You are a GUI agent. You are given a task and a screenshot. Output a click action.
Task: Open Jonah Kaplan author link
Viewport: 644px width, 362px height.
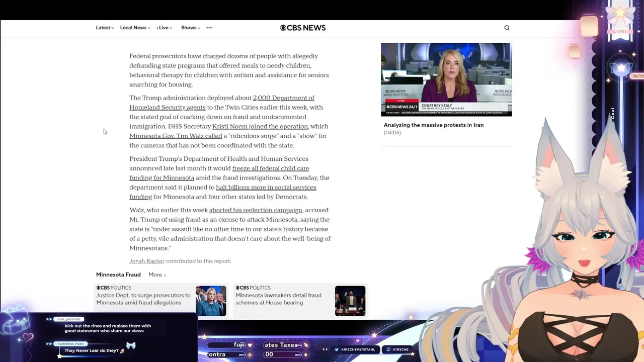146,261
